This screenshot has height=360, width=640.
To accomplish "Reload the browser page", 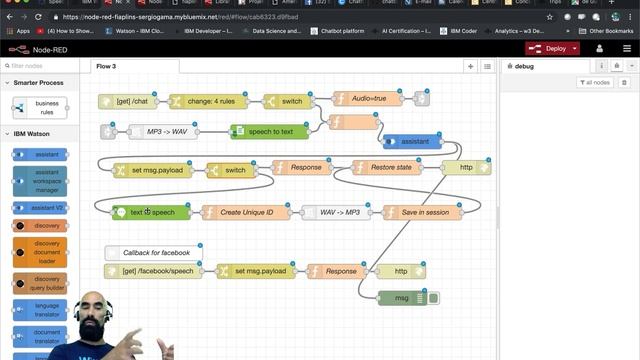I will tap(38, 17).
